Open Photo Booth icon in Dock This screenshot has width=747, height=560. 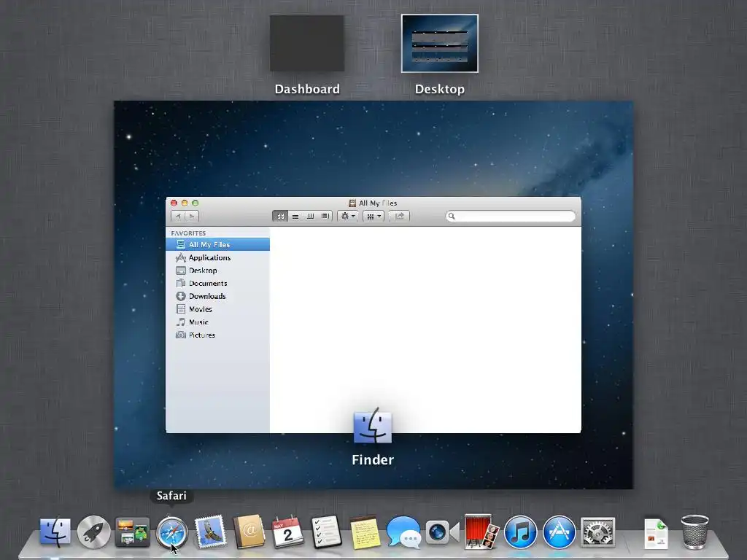click(x=481, y=532)
